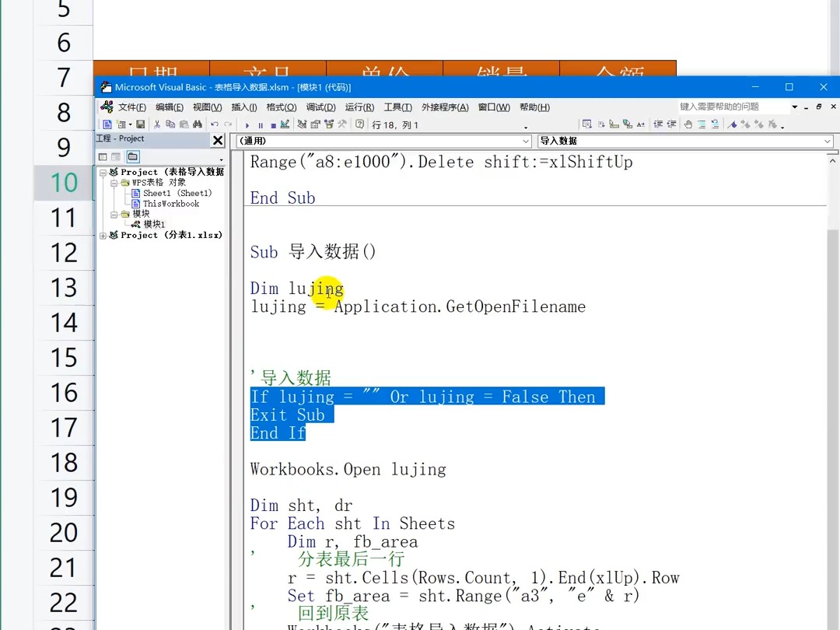Open the 导入数据 procedure dropdown
The image size is (840, 630).
pos(827,141)
